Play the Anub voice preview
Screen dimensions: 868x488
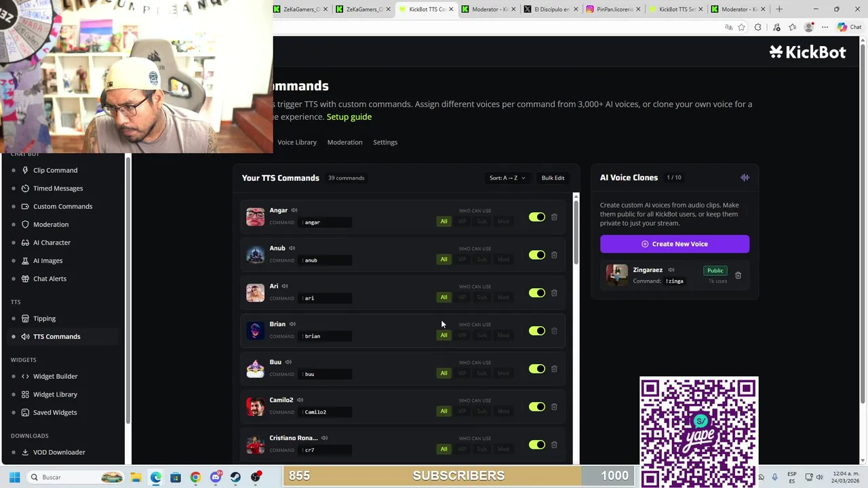292,248
